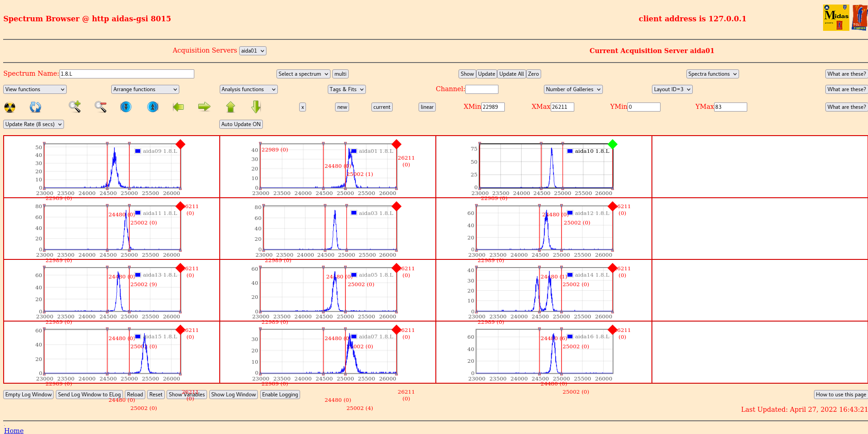Screen dimensions: 868x434
Task: Select the aida14 spectrum red diamond marker
Action: point(612,268)
